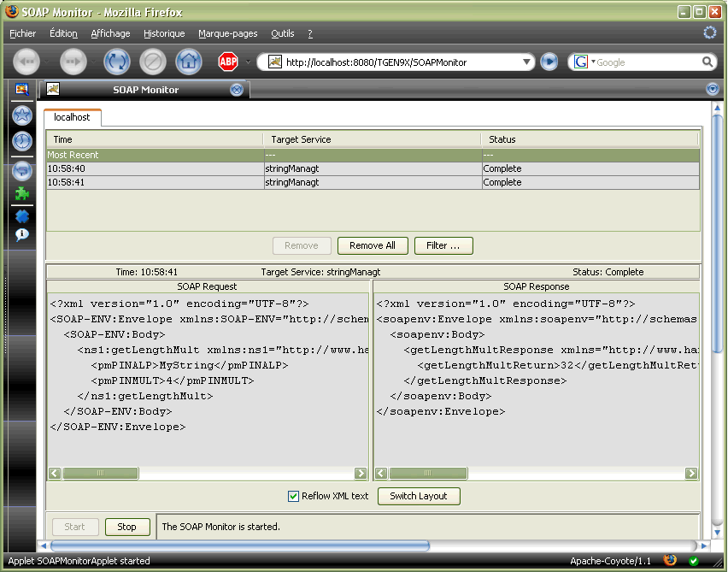Open the history clock icon in the sidebar
Screen dimensions: 728x572
click(22, 141)
